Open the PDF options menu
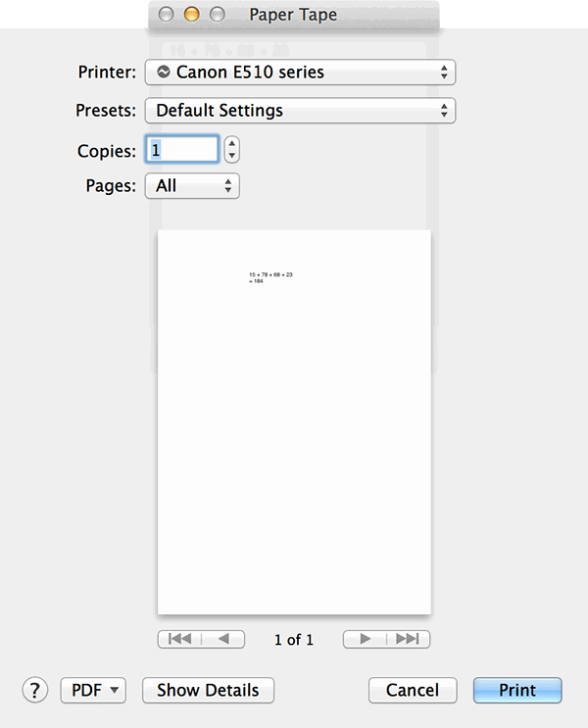Viewport: 588px width, 728px height. tap(93, 690)
